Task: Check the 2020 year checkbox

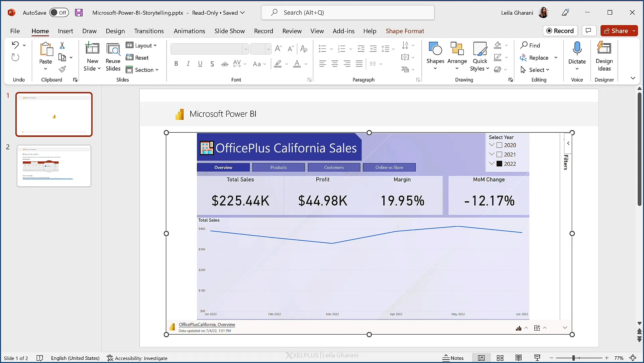Action: (499, 145)
